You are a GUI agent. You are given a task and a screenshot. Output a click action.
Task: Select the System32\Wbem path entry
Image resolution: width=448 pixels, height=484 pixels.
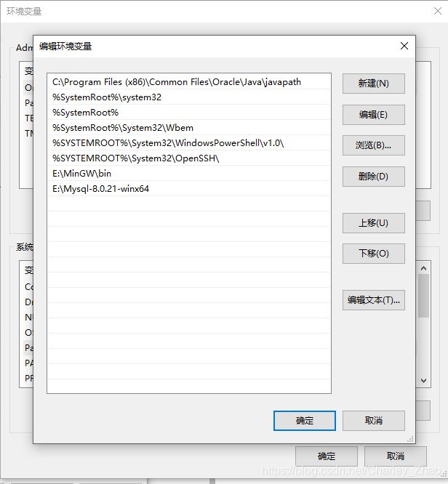pos(189,127)
